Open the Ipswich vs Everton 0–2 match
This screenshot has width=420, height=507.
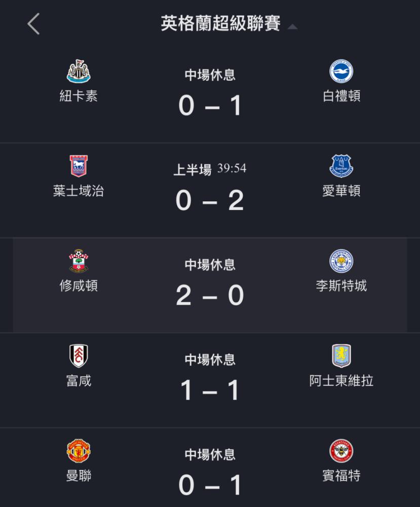(210, 190)
